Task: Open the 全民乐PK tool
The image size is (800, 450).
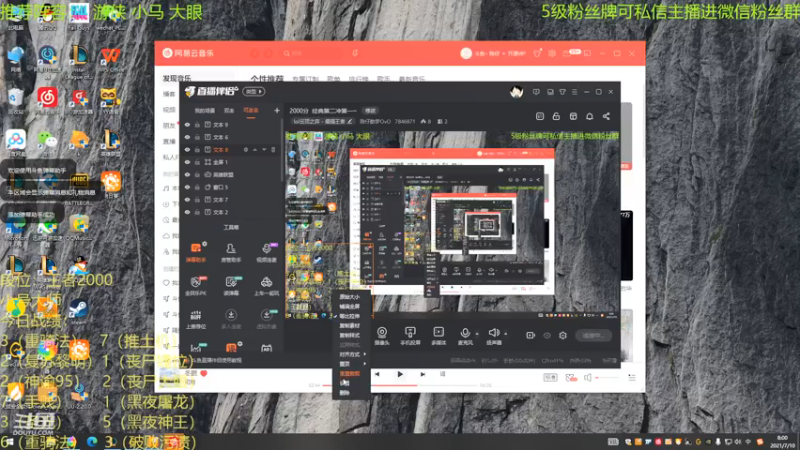Action: click(196, 286)
